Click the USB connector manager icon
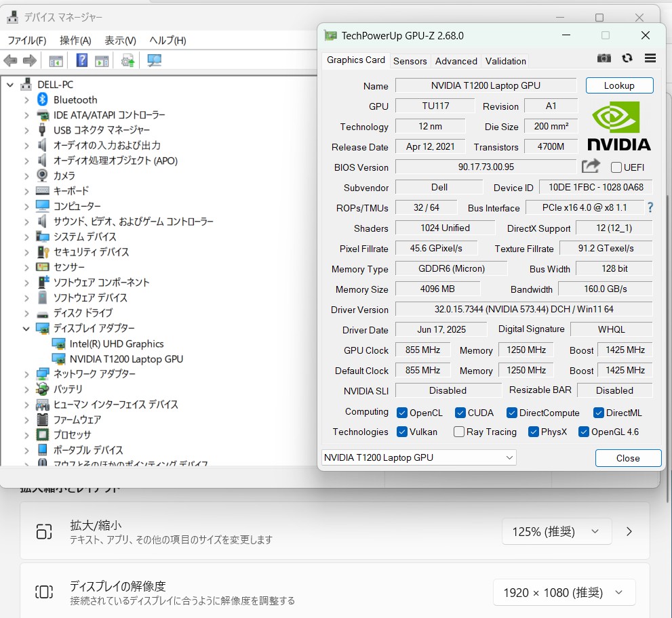Image resolution: width=672 pixels, height=618 pixels. coord(42,130)
